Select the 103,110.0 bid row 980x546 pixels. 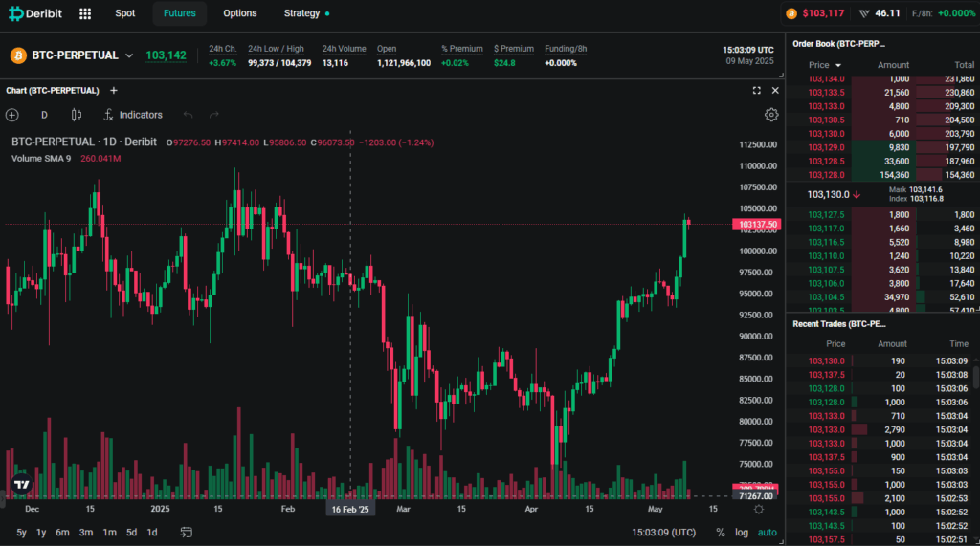click(882, 256)
